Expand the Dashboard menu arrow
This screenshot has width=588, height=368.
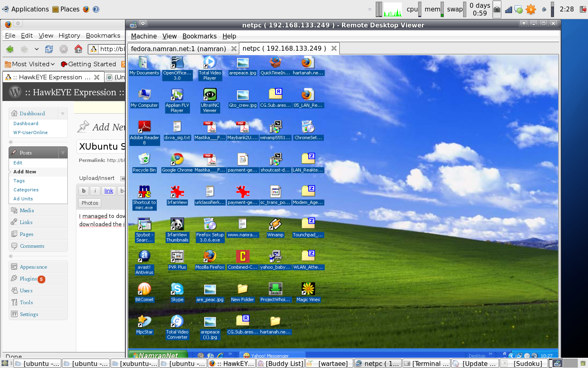62,114
